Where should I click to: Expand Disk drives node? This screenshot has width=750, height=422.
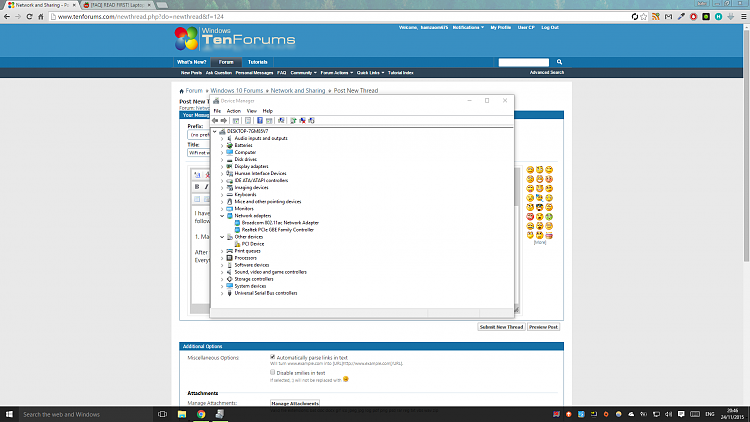(x=222, y=159)
